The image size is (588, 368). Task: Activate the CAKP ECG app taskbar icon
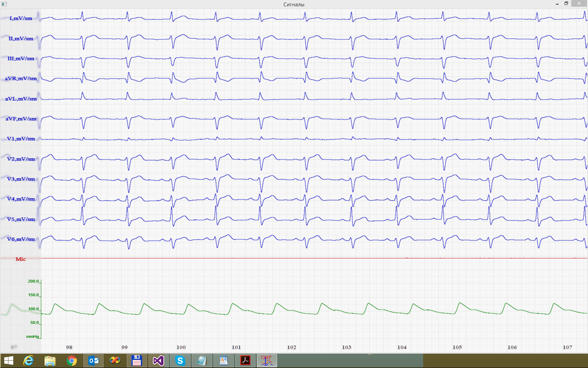[x=267, y=361]
